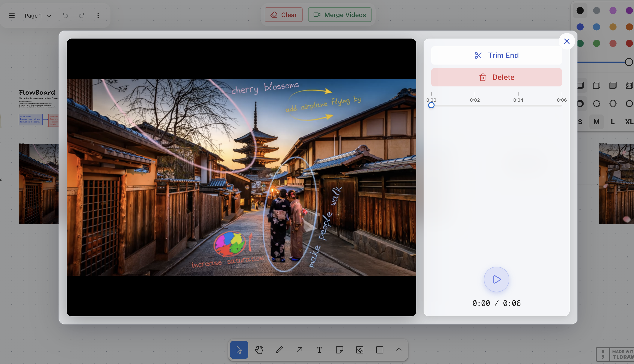Select the pencil draw tool

pos(279,350)
